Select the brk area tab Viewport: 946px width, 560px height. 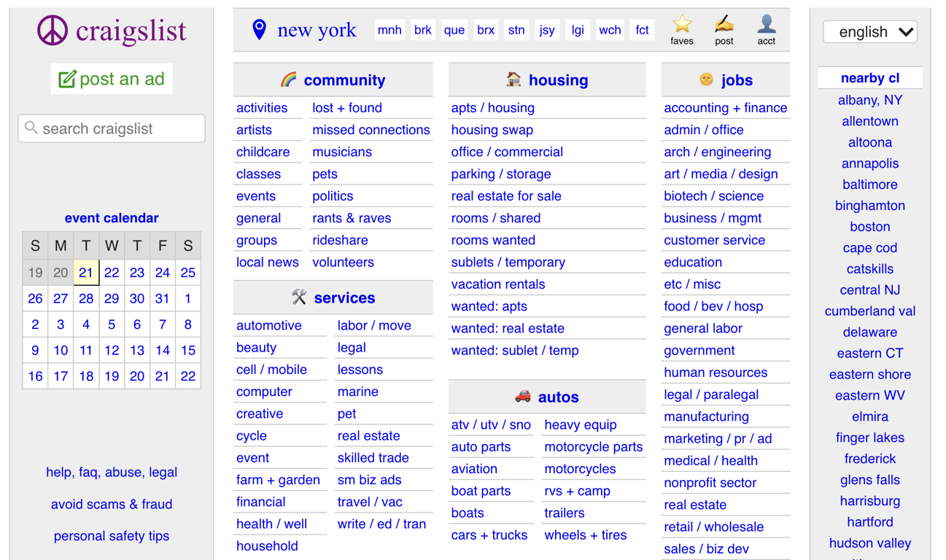pyautogui.click(x=422, y=30)
